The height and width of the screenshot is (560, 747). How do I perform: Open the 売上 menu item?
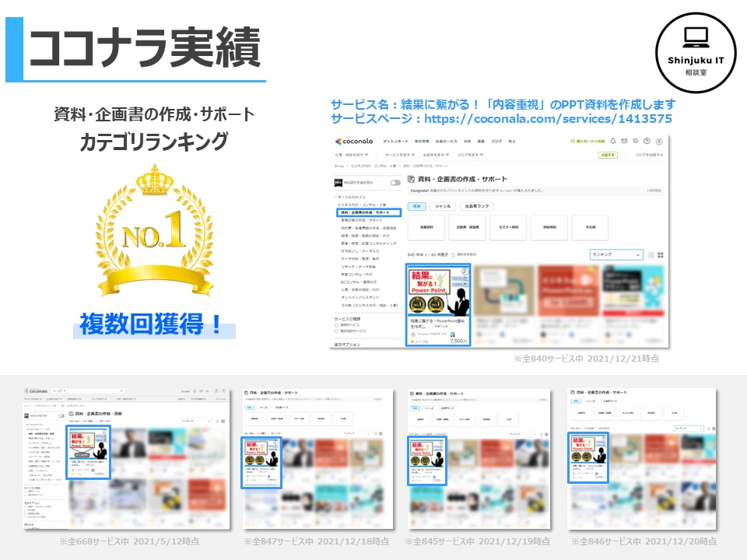click(512, 142)
